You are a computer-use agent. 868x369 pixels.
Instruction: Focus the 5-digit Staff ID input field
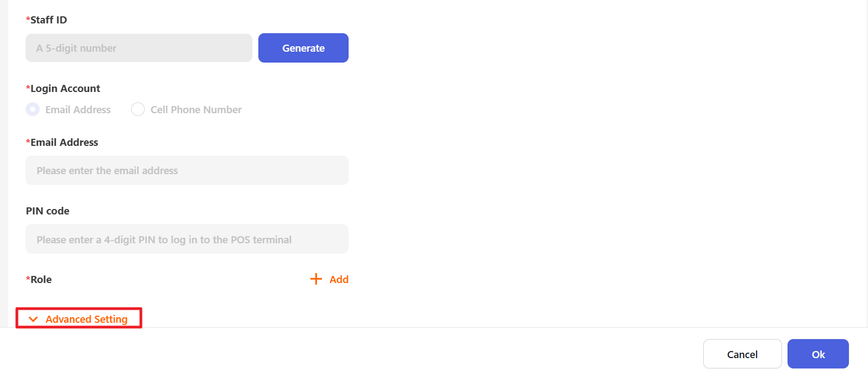pos(139,48)
